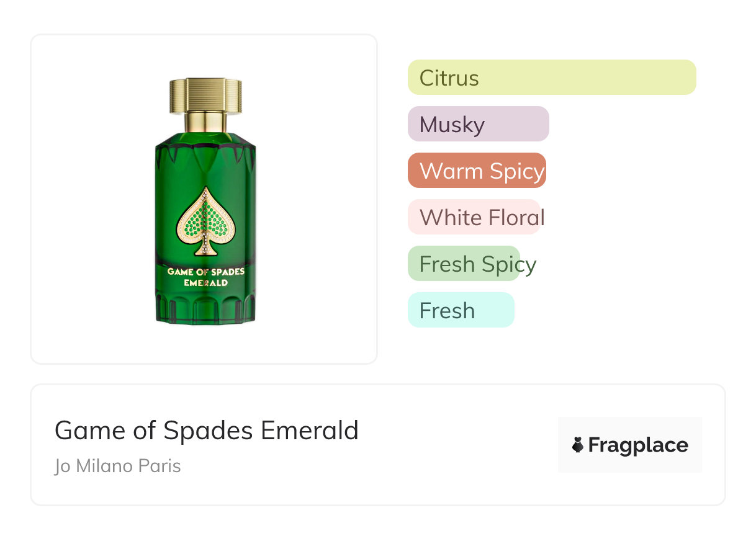
Task: Click the gold neck collar below the cap
Action: pyautogui.click(x=205, y=122)
